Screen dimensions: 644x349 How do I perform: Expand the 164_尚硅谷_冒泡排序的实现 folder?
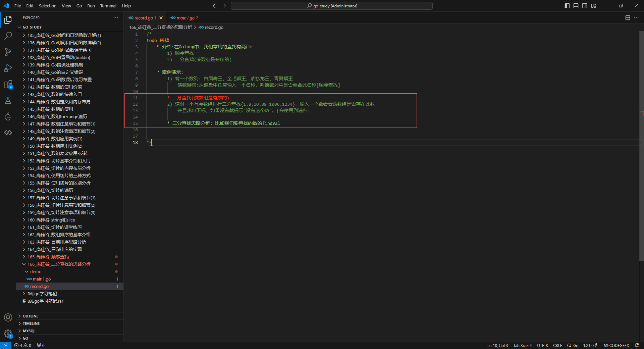coord(70,249)
